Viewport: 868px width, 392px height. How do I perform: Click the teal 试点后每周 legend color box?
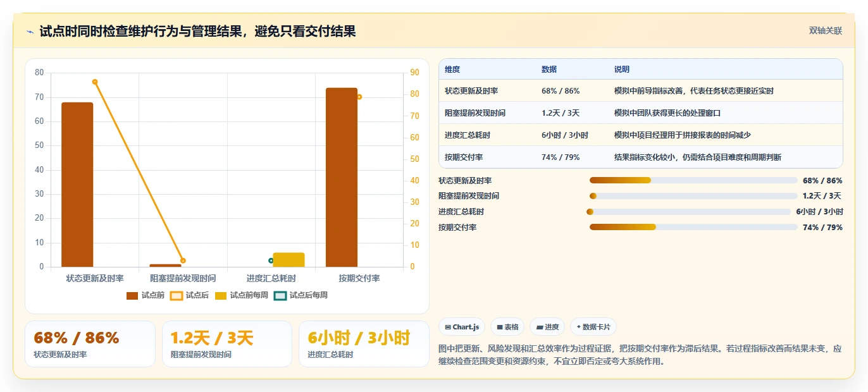[x=280, y=295]
